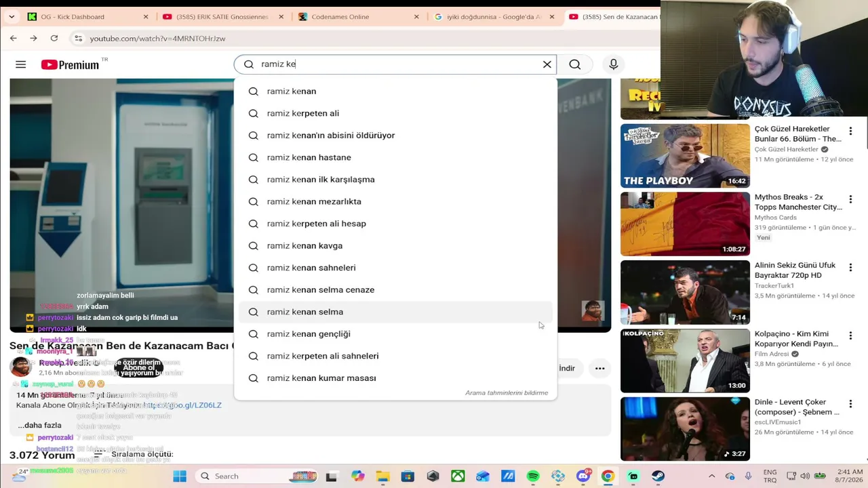
Task: Open Windows Start menu
Action: [180, 476]
